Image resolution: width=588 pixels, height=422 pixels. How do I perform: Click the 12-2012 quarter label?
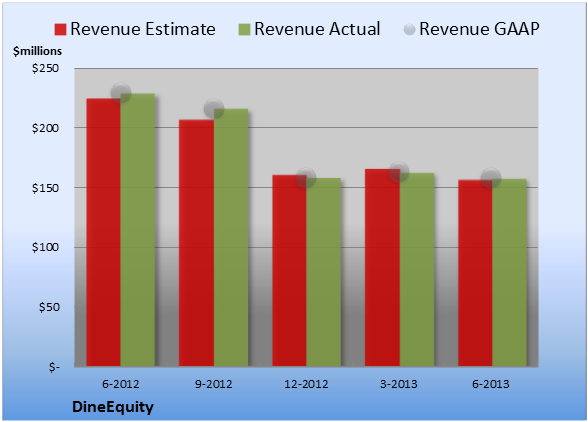coord(306,384)
